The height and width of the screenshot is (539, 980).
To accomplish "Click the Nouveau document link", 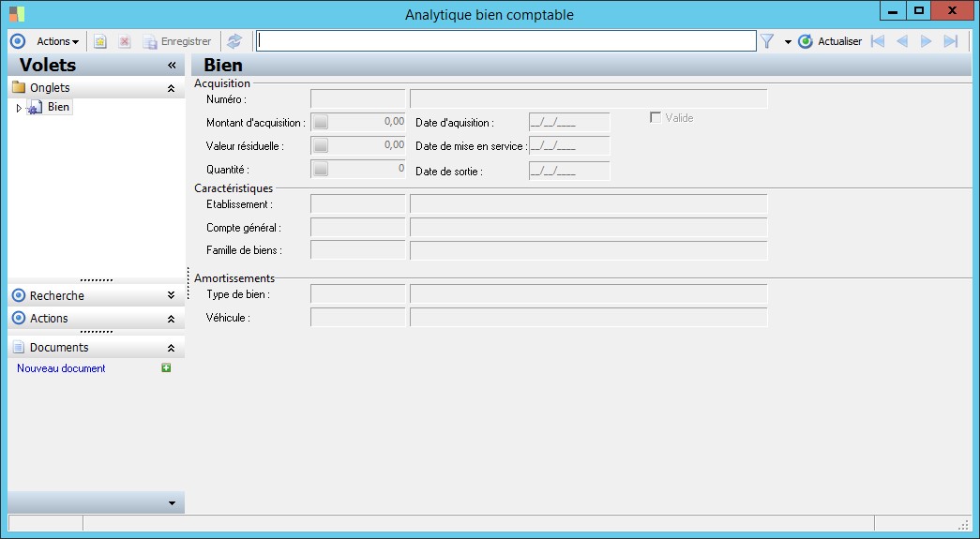I will [61, 368].
